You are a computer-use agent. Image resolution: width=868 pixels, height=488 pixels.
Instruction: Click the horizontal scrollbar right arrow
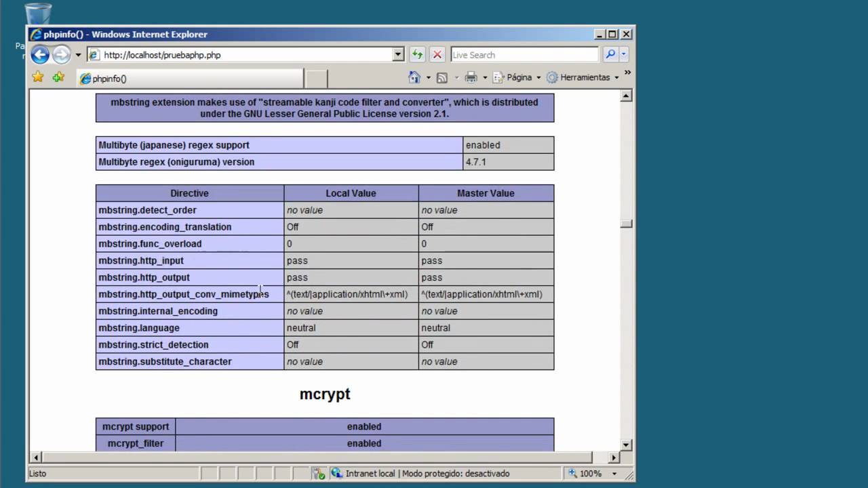pyautogui.click(x=614, y=457)
